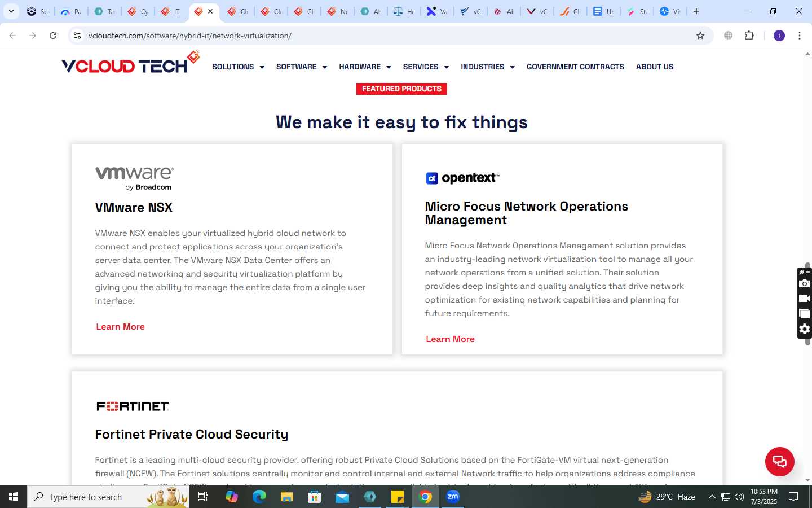Image resolution: width=812 pixels, height=508 pixels.
Task: Click the FEATURED PRODUCTS red button
Action: 401,89
